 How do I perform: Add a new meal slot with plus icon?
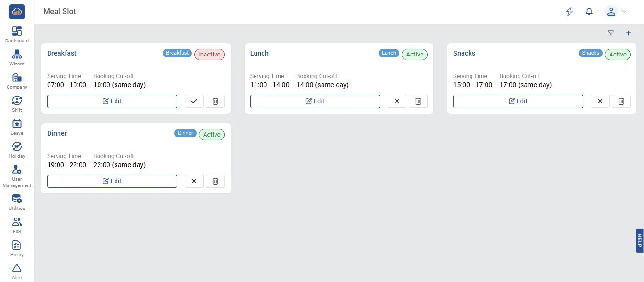coord(628,33)
